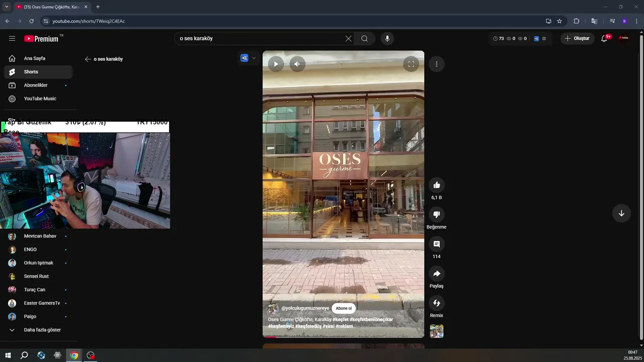
Task: Open @yolculugumuznereye channel link
Action: (305, 308)
